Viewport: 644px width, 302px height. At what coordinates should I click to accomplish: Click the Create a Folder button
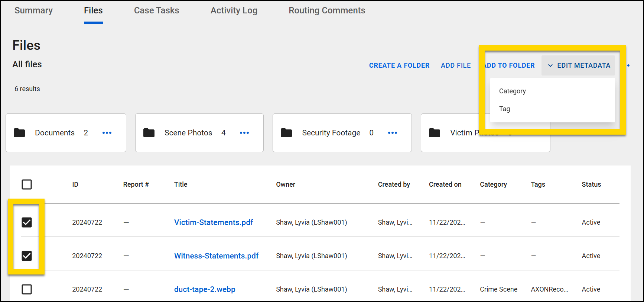coord(399,65)
